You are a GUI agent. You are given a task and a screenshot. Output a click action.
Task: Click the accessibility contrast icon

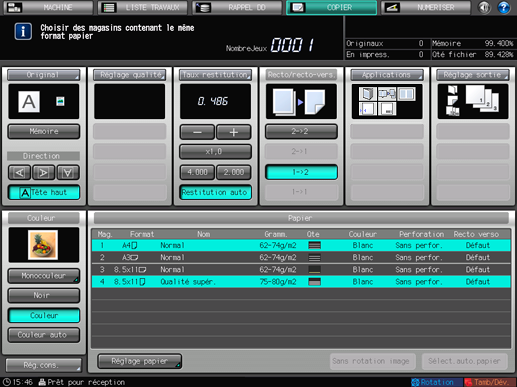click(484, 7)
